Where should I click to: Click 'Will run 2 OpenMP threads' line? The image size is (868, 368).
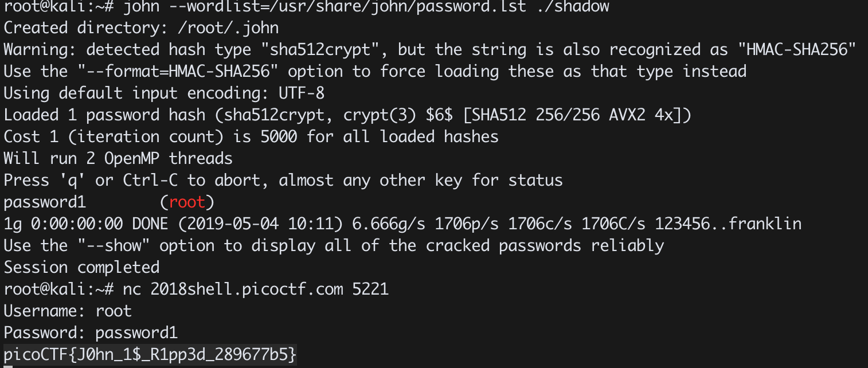point(118,158)
